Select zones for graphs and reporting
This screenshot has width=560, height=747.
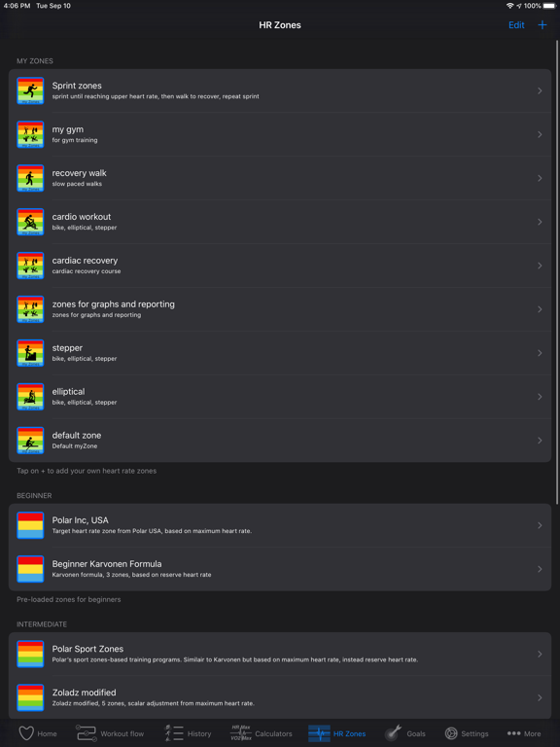[280, 309]
